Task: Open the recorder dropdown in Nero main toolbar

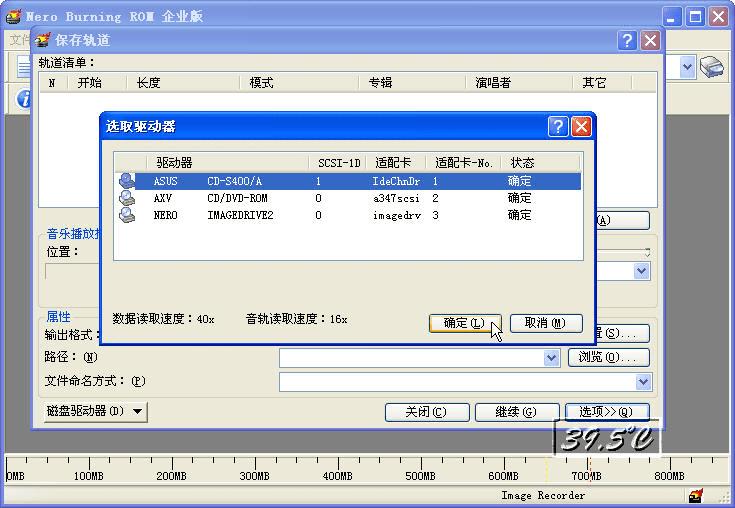Action: [687, 67]
